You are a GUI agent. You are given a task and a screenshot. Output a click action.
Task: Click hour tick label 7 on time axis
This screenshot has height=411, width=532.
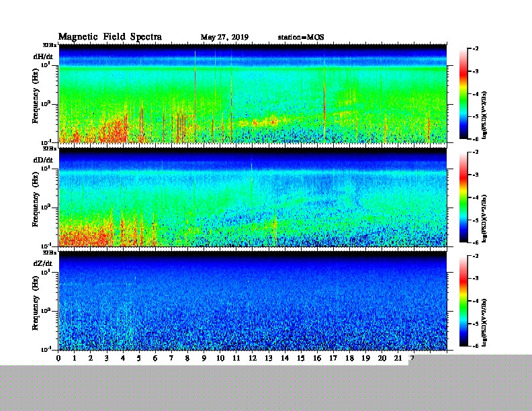[x=172, y=358]
